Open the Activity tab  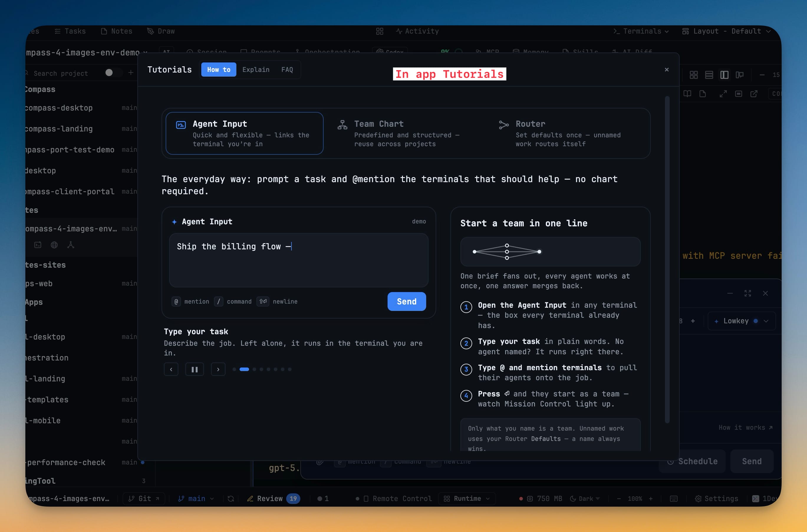click(x=417, y=31)
